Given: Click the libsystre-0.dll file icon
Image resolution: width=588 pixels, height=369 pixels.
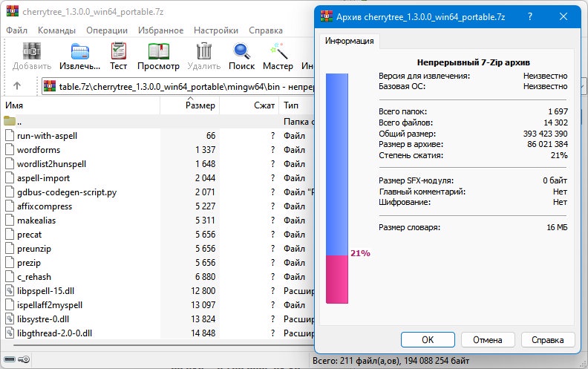Looking at the screenshot, I should tap(10, 319).
